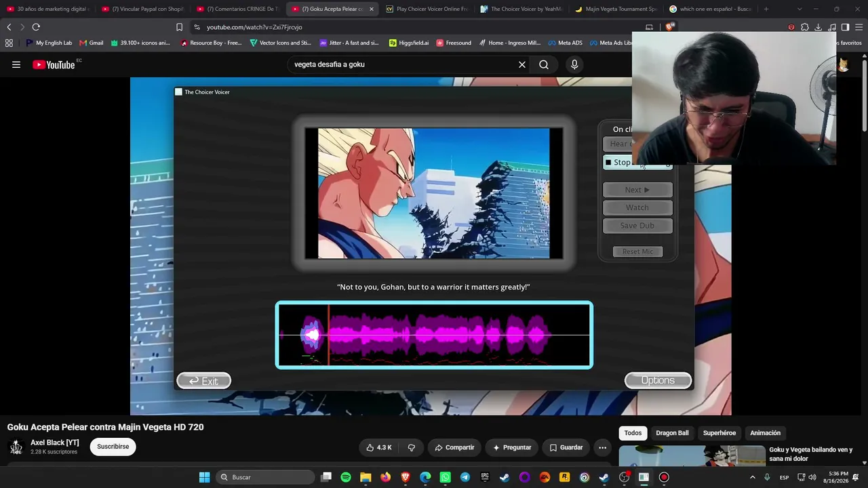
Task: Switch to '30 años de marketing digital' tab
Action: [47, 9]
